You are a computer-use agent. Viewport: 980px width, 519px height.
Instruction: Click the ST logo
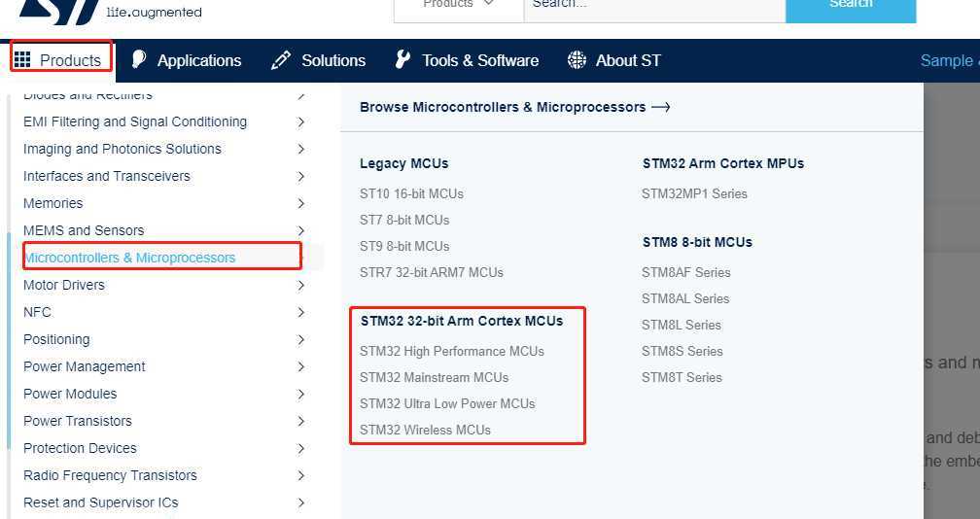click(58, 10)
